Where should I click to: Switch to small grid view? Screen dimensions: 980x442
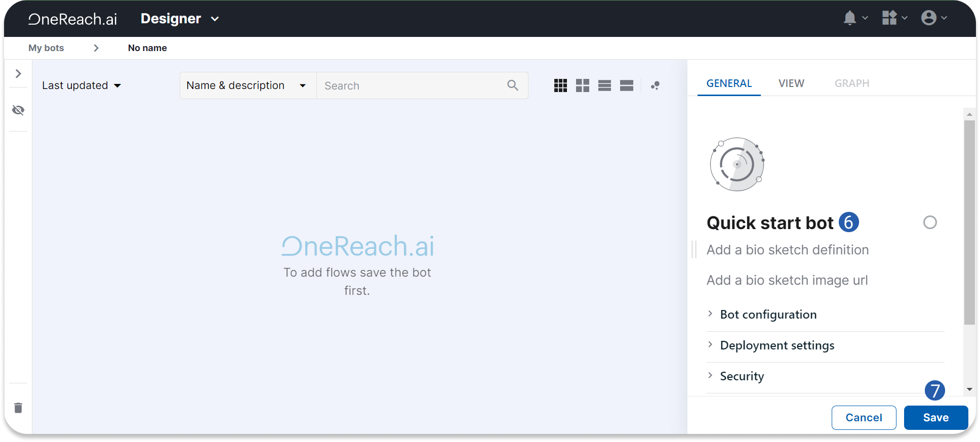(x=560, y=85)
